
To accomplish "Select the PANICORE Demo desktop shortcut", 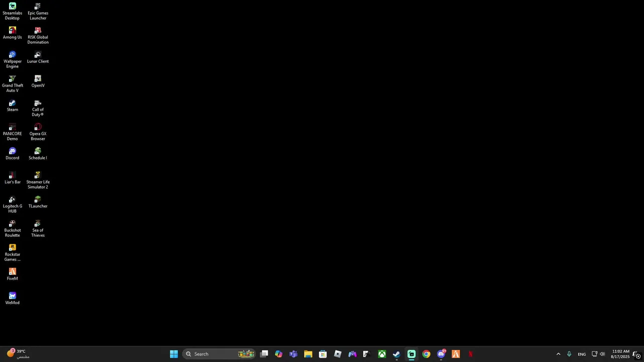I will tap(12, 132).
